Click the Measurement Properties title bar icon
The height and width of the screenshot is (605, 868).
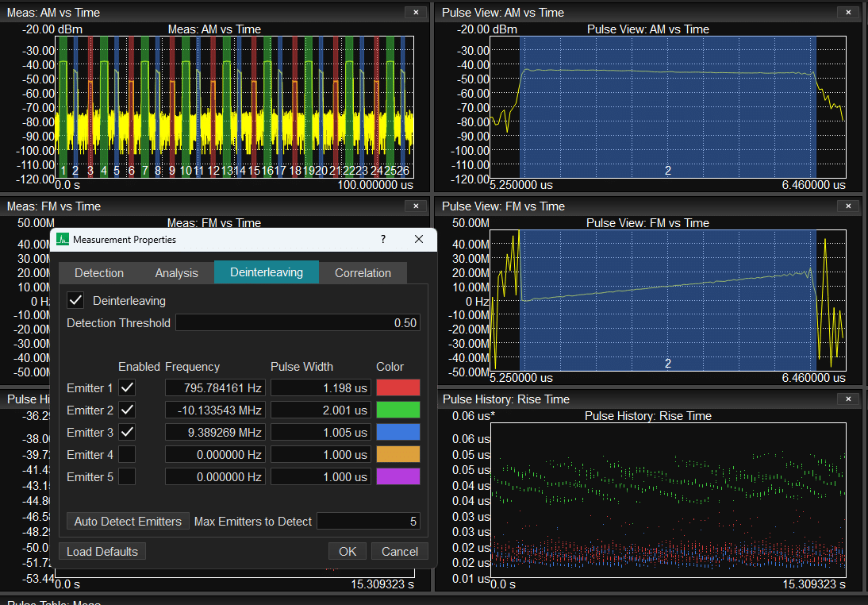[x=63, y=239]
